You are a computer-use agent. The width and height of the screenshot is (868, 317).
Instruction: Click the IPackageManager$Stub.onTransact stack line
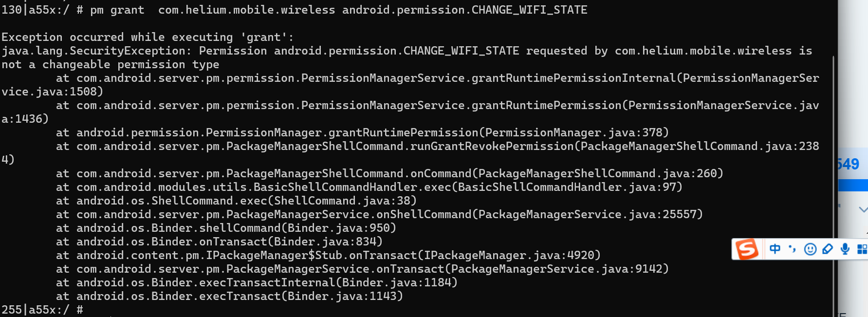point(328,255)
